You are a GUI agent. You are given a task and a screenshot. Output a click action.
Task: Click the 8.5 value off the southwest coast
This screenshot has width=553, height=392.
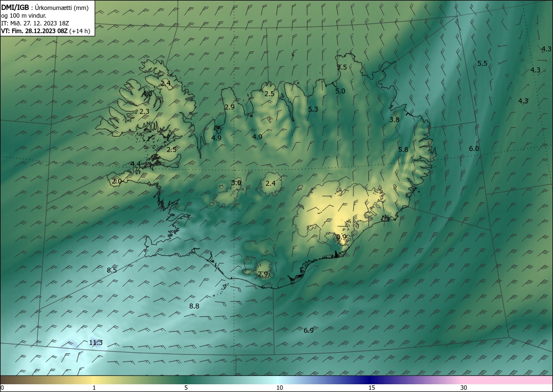[x=112, y=270]
